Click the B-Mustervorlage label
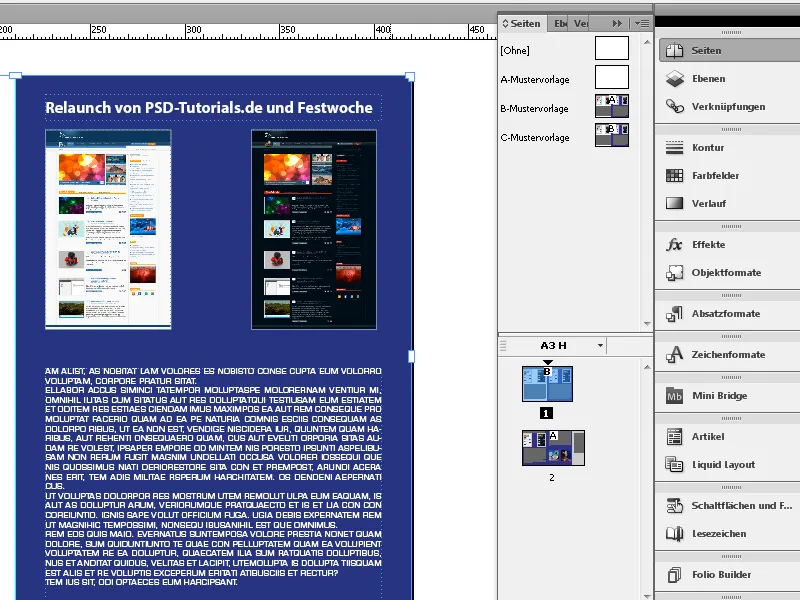The height and width of the screenshot is (600, 800). (534, 109)
